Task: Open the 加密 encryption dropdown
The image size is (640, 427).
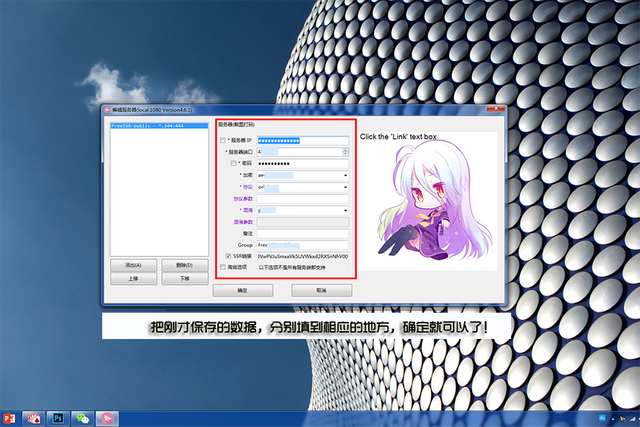Action: tap(345, 176)
